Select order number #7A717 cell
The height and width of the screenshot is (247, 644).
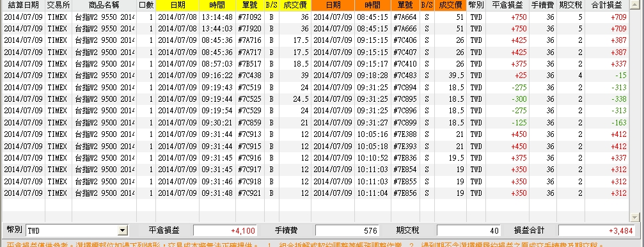coord(249,52)
